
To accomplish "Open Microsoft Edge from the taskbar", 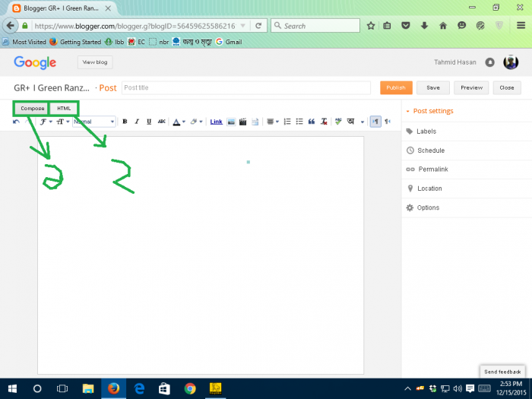I will 139,388.
